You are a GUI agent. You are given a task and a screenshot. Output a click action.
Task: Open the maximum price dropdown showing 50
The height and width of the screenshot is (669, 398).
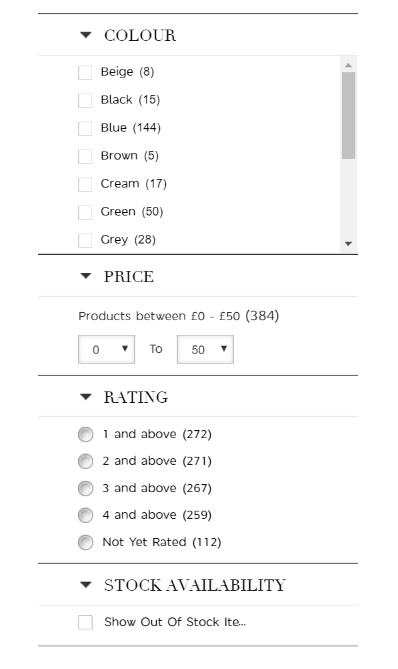pyautogui.click(x=205, y=349)
